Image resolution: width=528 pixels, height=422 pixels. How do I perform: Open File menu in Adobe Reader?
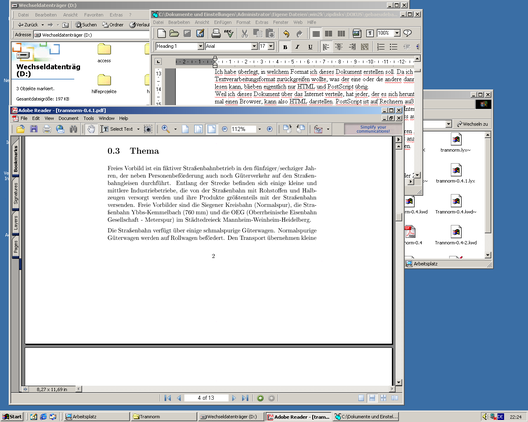click(24, 118)
